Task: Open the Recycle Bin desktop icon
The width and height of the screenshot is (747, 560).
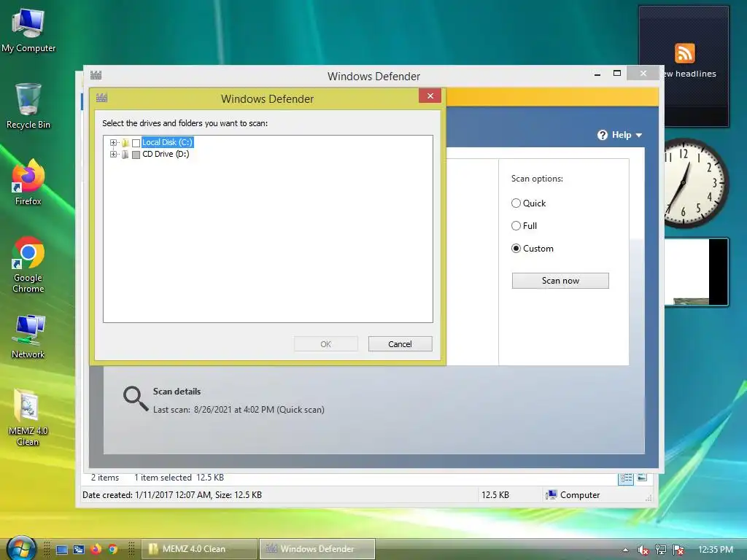Action: pos(28,106)
